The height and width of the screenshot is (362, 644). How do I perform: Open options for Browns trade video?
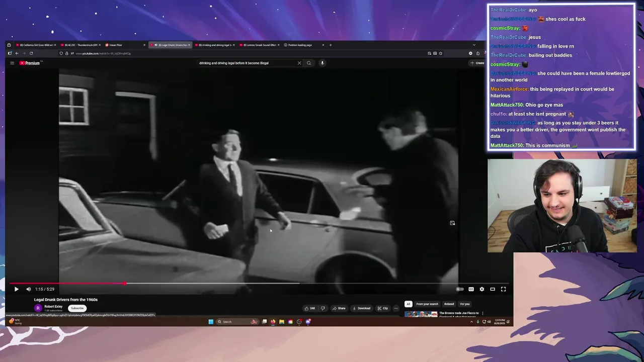point(482,313)
